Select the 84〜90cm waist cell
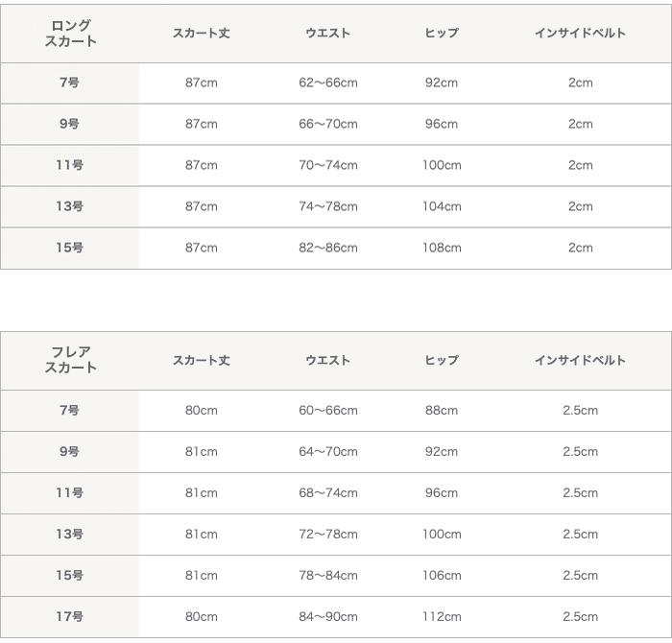 click(327, 617)
